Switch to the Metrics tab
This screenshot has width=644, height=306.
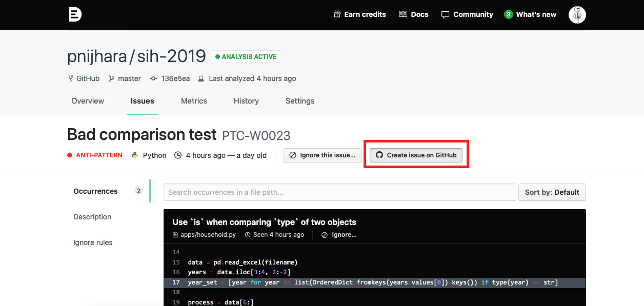(194, 101)
